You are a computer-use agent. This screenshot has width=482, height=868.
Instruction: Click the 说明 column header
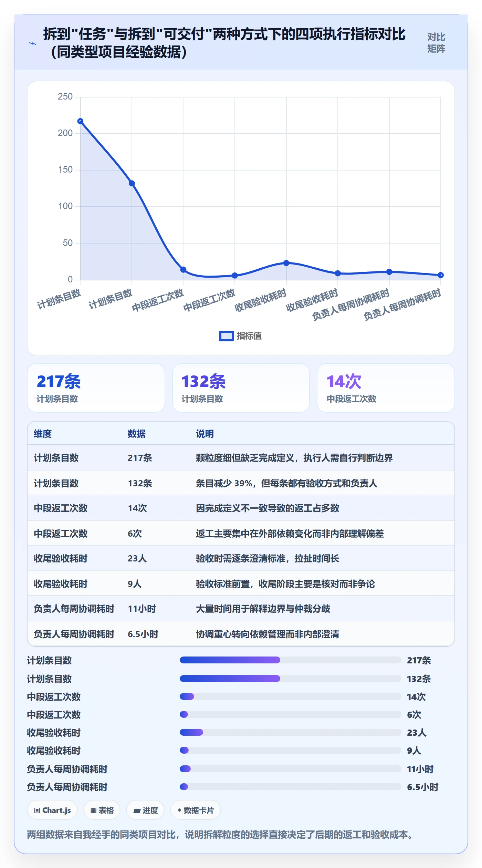click(x=205, y=434)
